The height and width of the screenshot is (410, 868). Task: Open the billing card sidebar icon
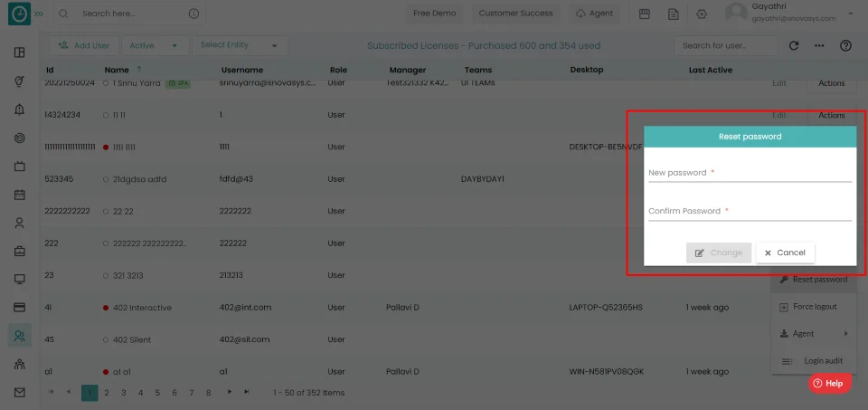19,307
